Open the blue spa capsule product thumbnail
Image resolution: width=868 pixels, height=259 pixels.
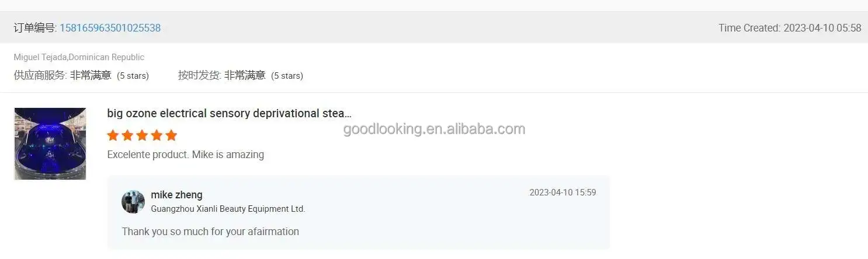point(50,143)
